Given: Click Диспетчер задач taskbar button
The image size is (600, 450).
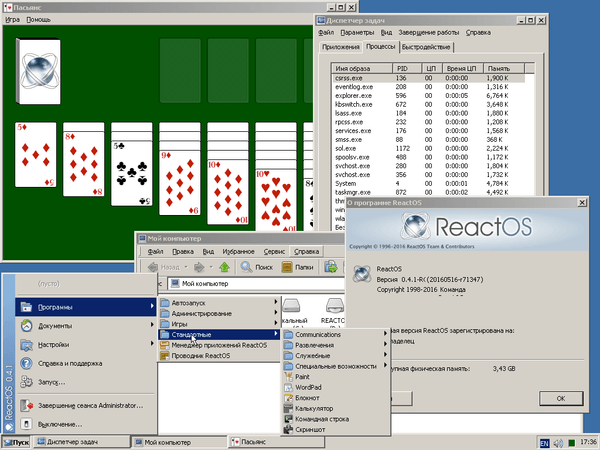Looking at the screenshot, I should tap(81, 442).
